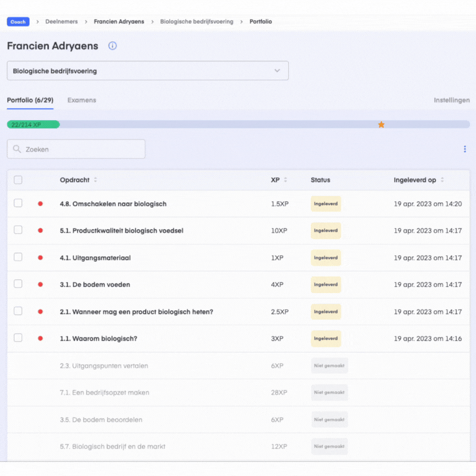Viewport: 476px width, 476px height.
Task: Open the three-dot options menu
Action: 464,149
